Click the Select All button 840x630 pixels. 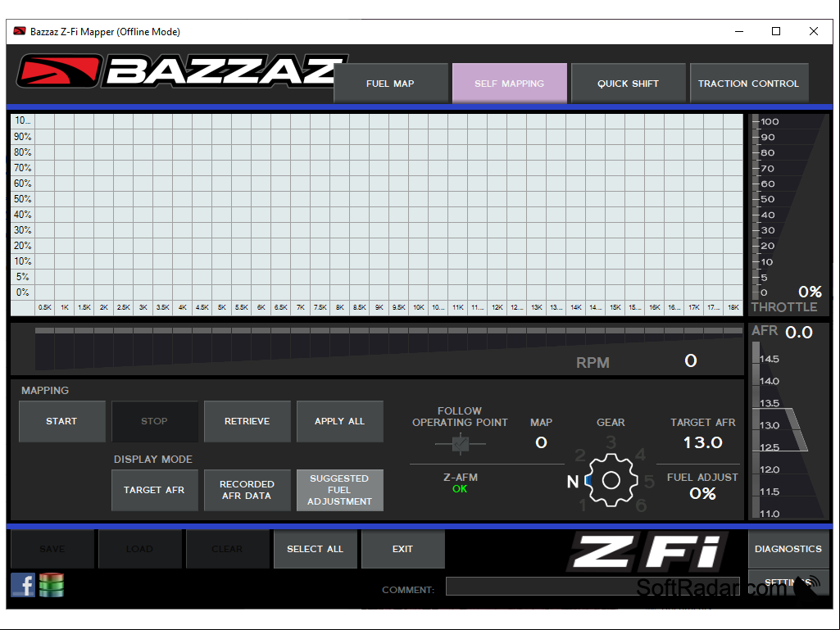(315, 549)
